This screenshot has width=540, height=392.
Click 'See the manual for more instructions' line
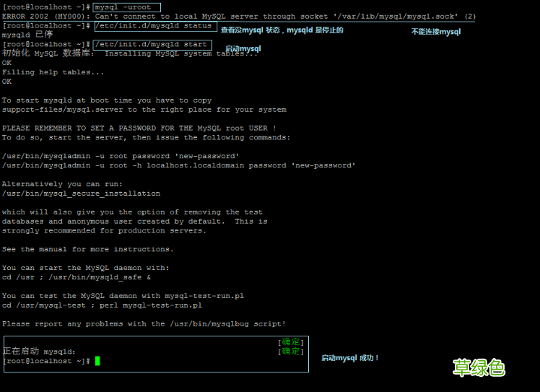[x=88, y=249]
